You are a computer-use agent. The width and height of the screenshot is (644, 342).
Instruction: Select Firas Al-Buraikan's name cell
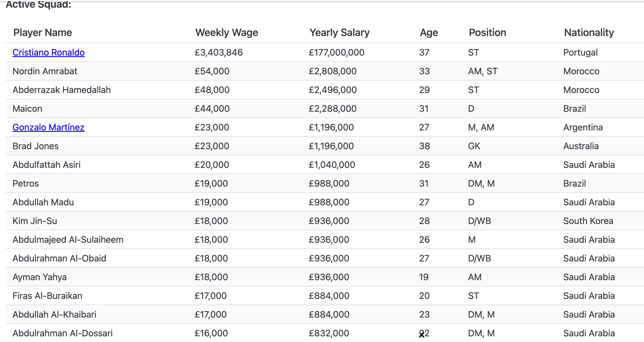click(47, 296)
